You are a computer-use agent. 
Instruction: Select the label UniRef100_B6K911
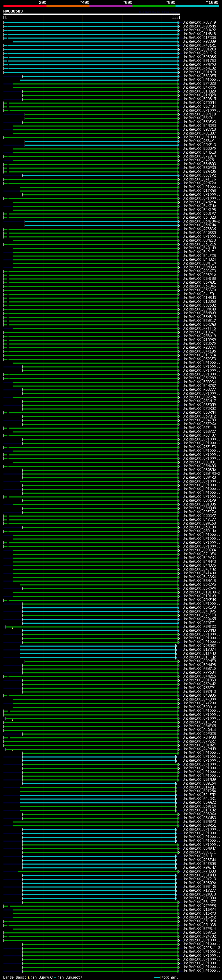tap(199, 118)
